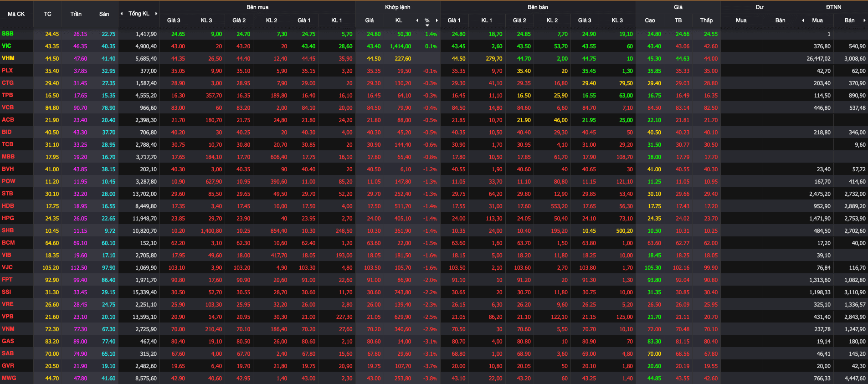The height and width of the screenshot is (384, 868).
Task: Click the right arrow beside ĐTNN Bán header
Action: click(x=864, y=20)
